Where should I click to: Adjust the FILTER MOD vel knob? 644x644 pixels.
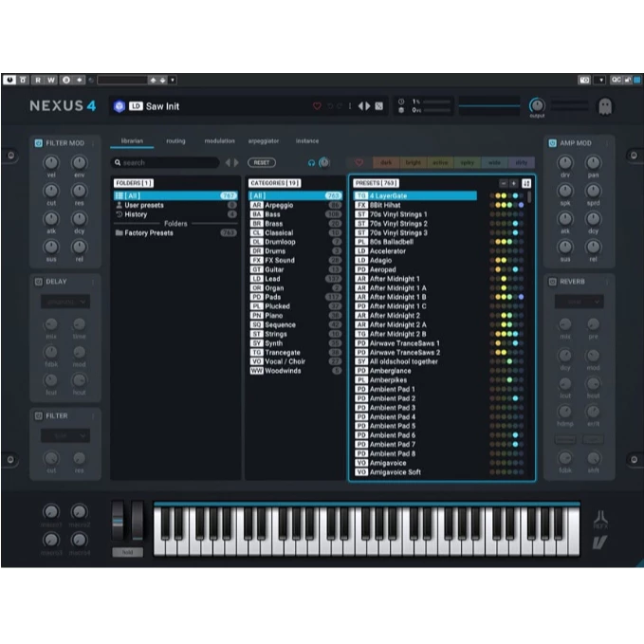(x=51, y=162)
